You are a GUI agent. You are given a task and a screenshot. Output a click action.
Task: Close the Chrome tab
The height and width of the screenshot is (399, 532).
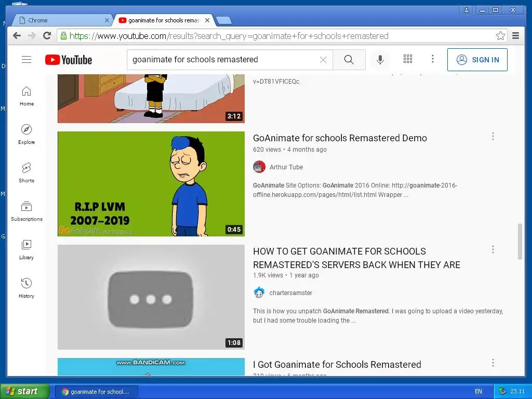(x=107, y=20)
